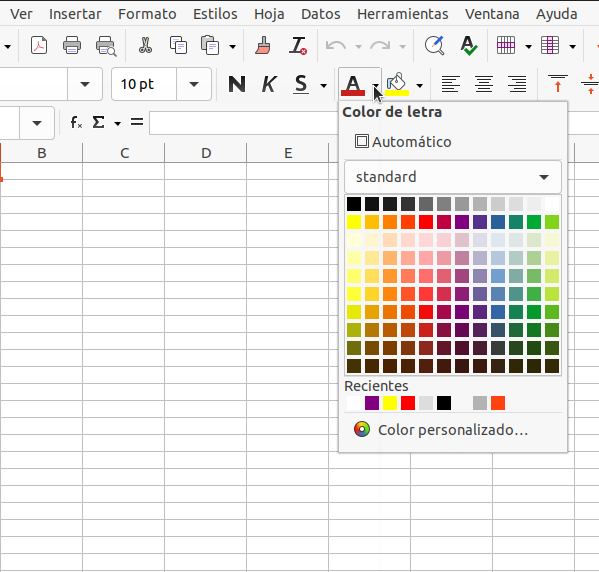599x572 pixels.
Task: Click the Paste clipboard icon
Action: pyautogui.click(x=209, y=45)
